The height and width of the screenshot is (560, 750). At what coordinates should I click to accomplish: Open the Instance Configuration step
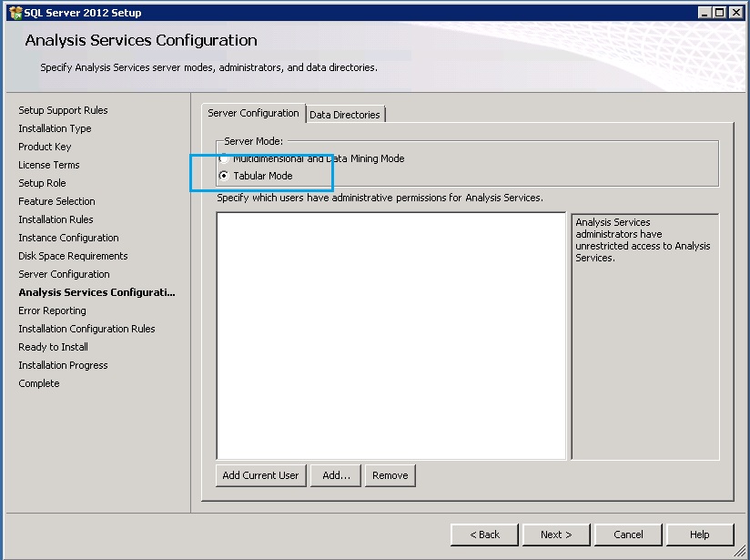coord(67,238)
